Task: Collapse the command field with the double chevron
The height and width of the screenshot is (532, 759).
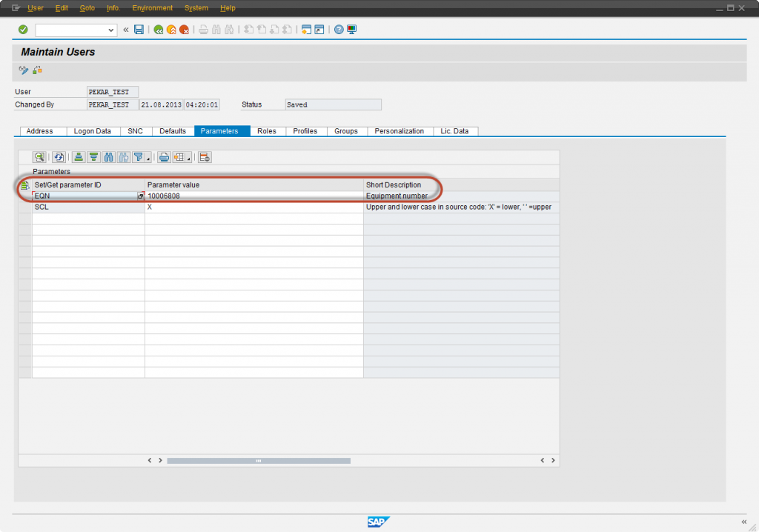Action: tap(126, 30)
